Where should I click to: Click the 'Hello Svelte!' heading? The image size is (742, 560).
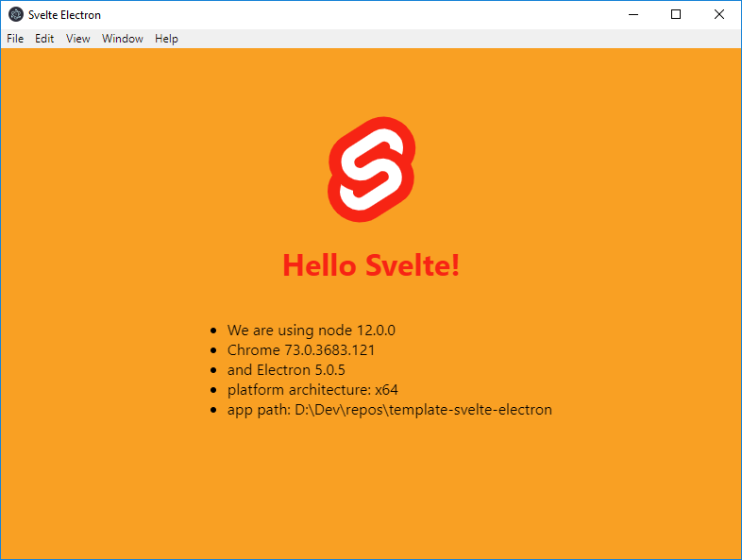click(371, 264)
